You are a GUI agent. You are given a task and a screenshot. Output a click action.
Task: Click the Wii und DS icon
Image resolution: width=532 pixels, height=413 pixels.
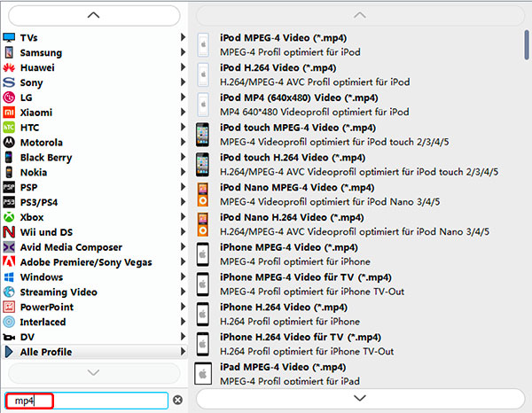tap(9, 232)
